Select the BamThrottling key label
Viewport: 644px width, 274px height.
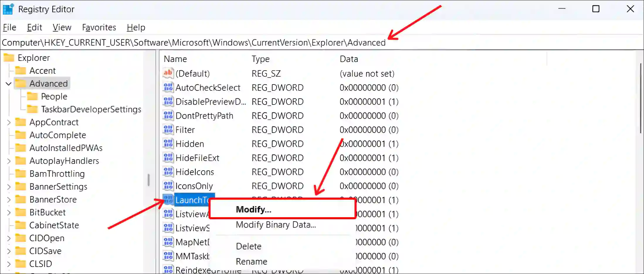point(57,174)
